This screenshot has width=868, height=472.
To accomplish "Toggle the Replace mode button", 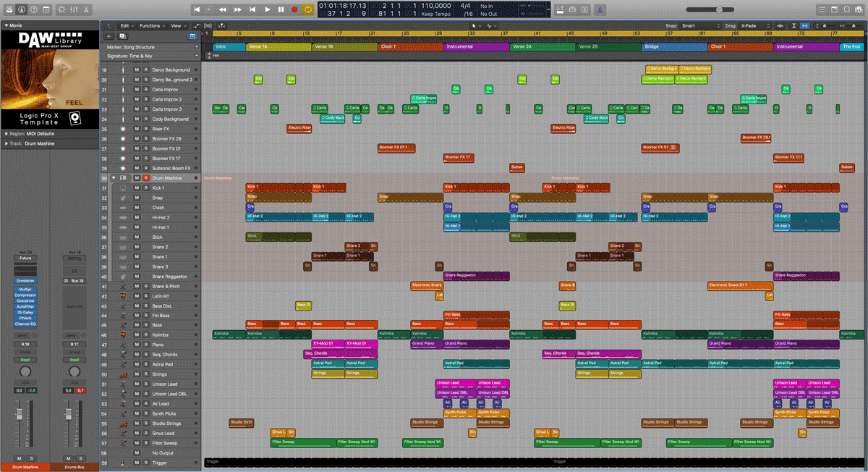I will pos(561,9).
